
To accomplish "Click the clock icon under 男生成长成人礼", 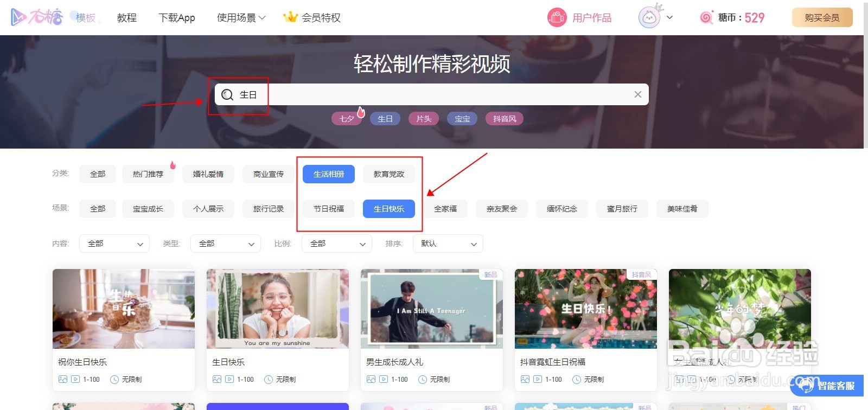I will click(423, 379).
